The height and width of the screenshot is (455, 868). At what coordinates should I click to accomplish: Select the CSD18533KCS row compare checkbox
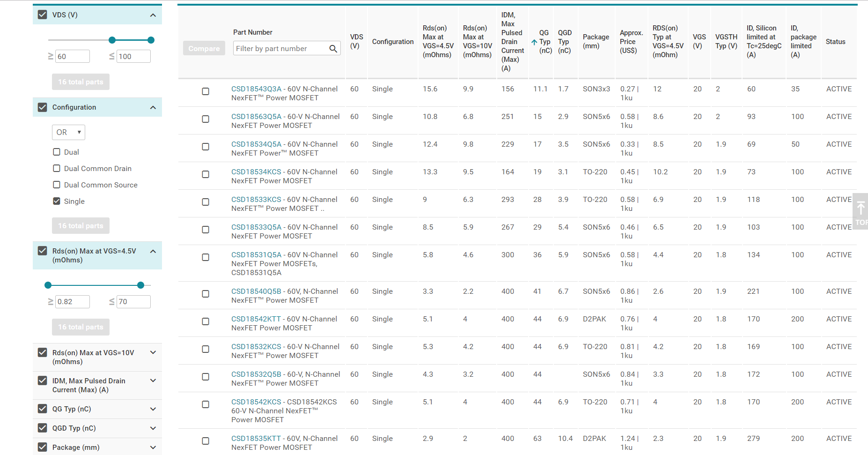point(206,202)
